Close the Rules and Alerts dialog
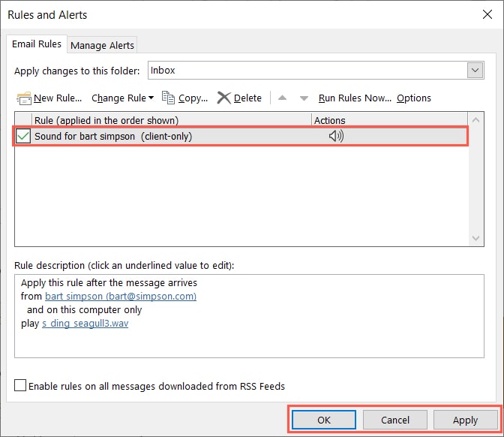 [x=487, y=14]
